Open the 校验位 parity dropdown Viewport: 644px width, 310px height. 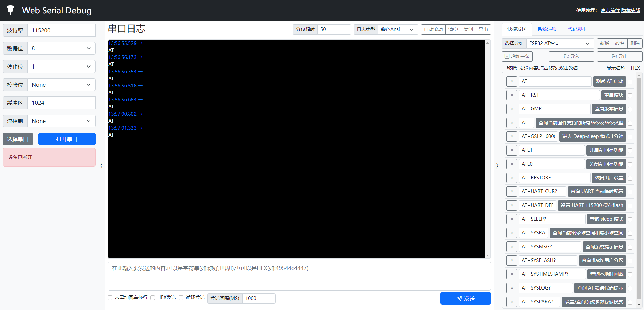pos(61,85)
